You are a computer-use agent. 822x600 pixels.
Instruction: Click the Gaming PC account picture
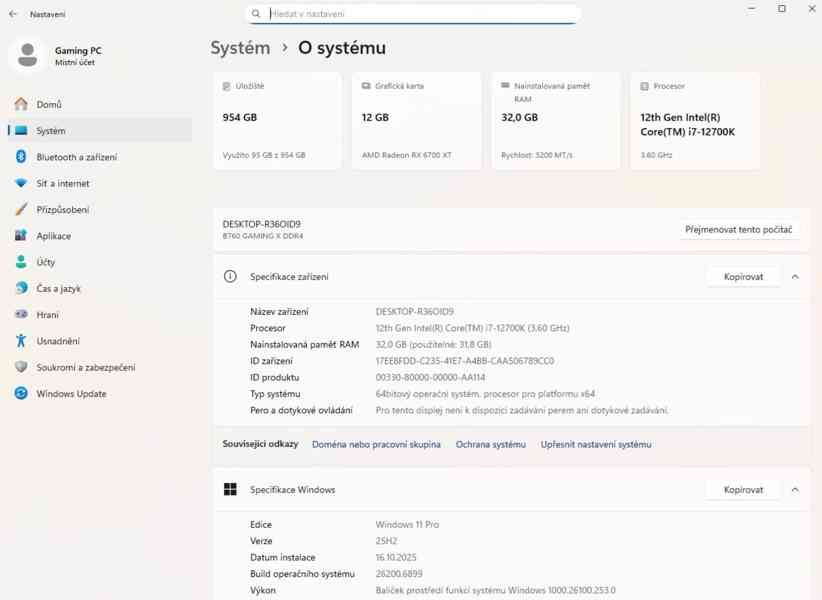coord(26,56)
